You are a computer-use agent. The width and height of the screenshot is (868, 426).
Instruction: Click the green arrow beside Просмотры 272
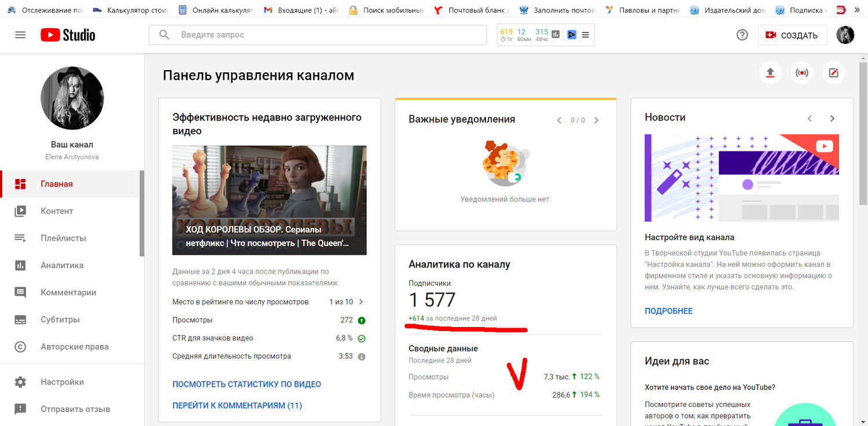point(362,320)
